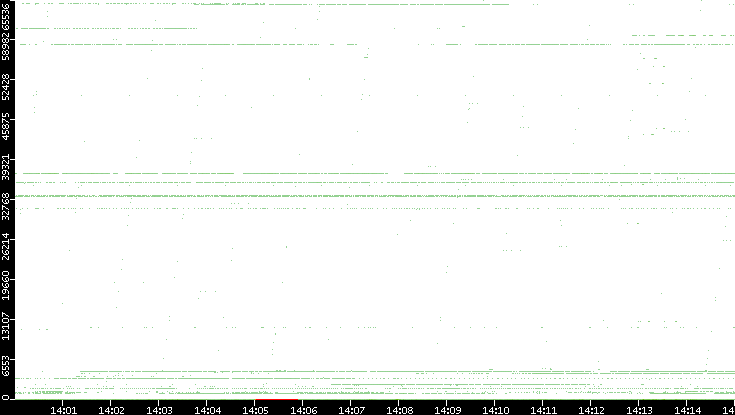Click the 19660 value on the vertical axis
The height and width of the screenshot is (415, 735).
(x=6, y=286)
